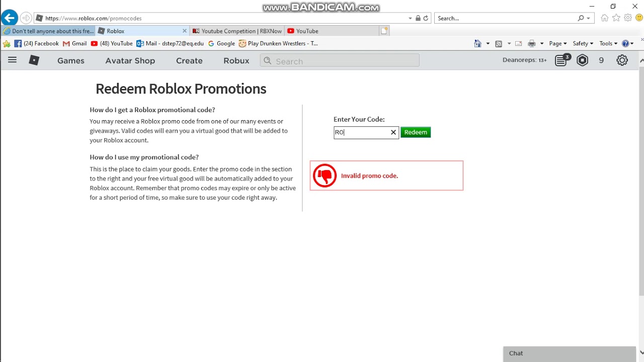Click the Help question mark icon
Viewport: 644px width, 362px height.
[x=625, y=44]
